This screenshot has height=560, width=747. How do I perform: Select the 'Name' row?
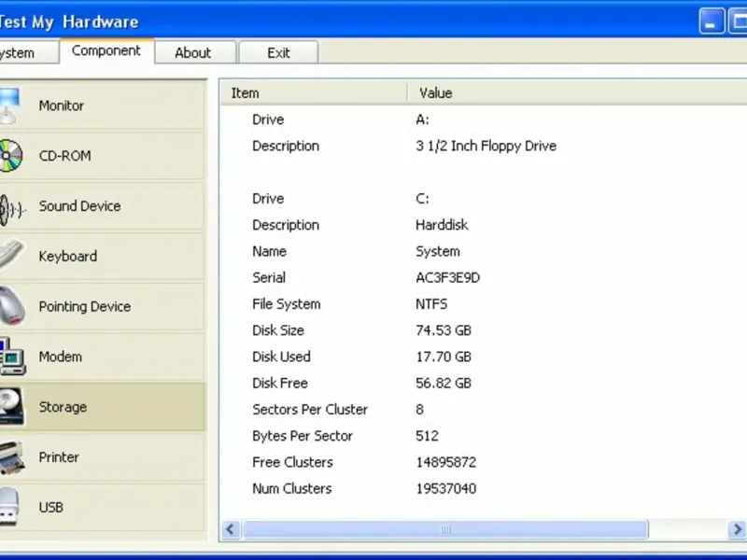pyautogui.click(x=269, y=251)
